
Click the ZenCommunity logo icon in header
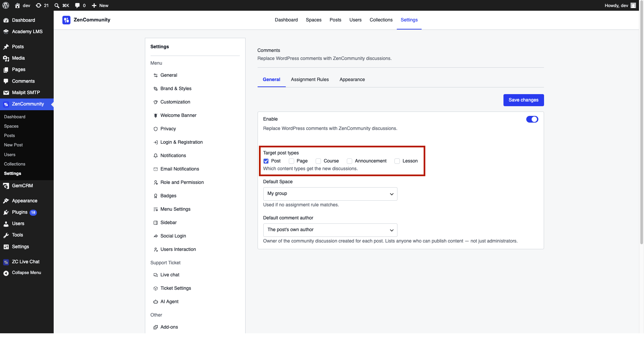pos(66,20)
